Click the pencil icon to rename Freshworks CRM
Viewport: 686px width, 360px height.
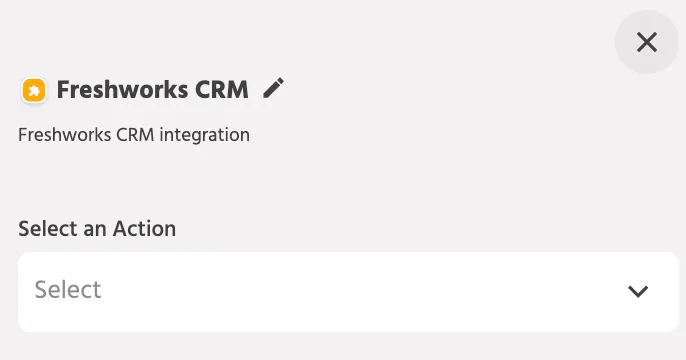coord(273,88)
